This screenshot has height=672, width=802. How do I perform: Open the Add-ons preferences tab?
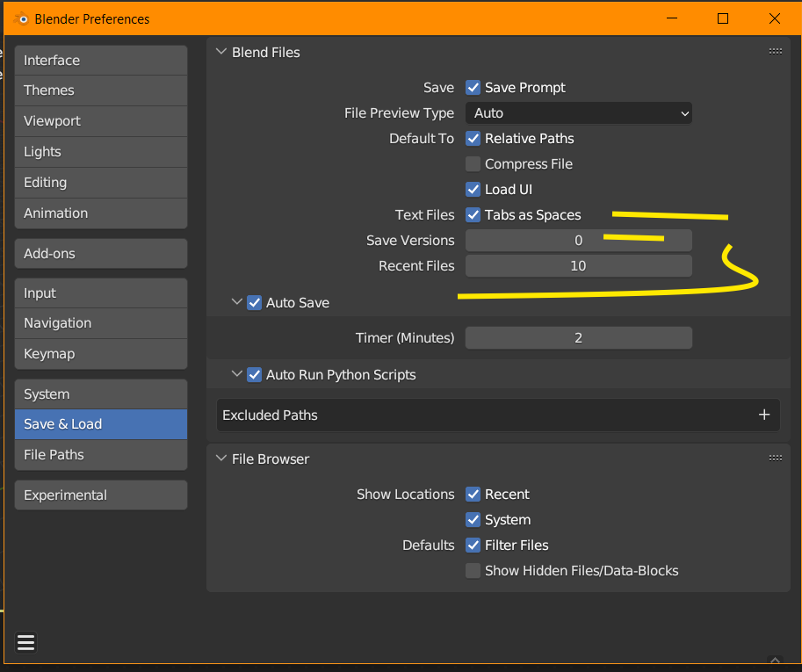point(100,253)
